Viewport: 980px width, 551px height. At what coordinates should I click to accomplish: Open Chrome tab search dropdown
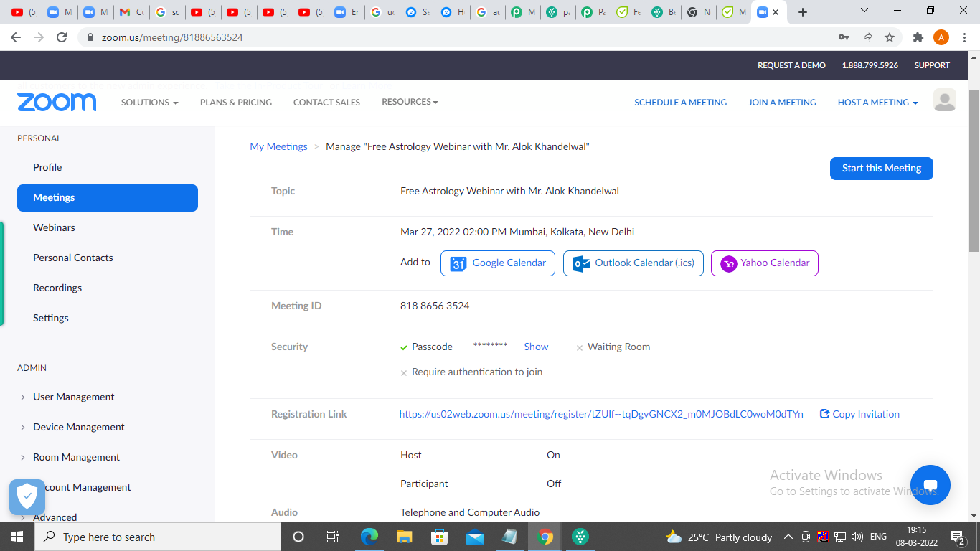click(x=864, y=11)
